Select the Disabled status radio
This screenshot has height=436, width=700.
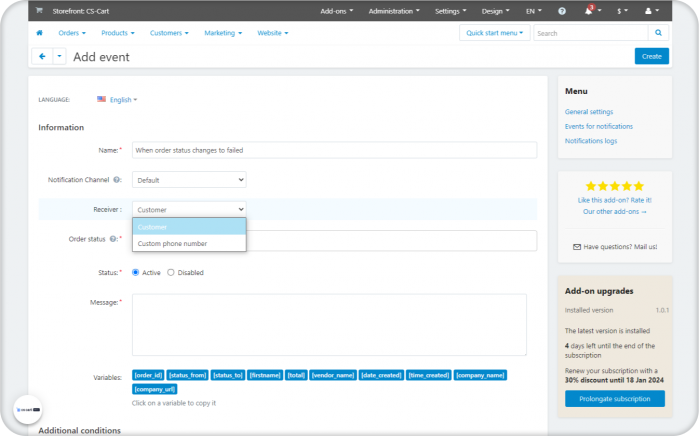[x=171, y=272]
